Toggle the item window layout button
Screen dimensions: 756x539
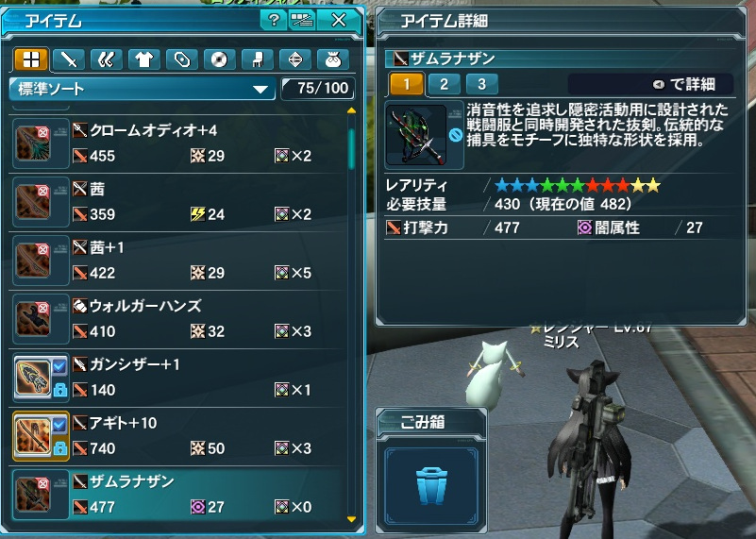tap(302, 20)
